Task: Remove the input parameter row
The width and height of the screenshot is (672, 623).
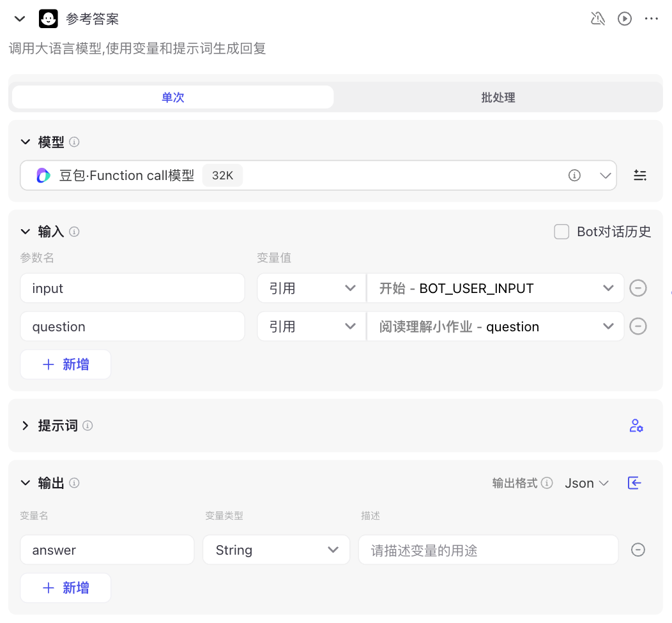Action: [638, 288]
